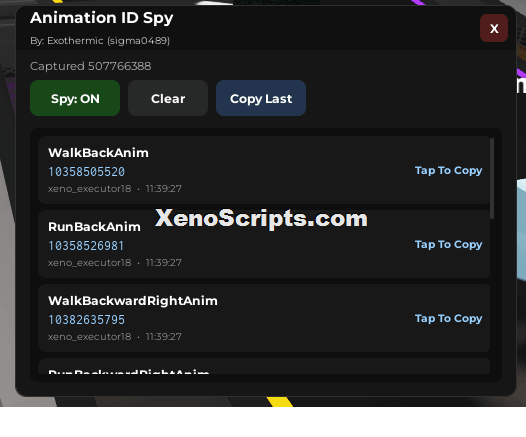Close the Animation ID Spy window
526x437 pixels.
(494, 28)
